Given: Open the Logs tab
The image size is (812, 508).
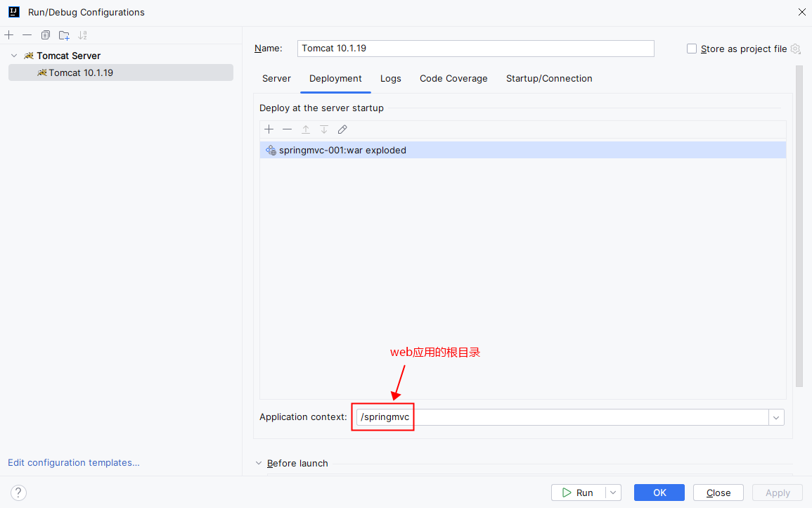Looking at the screenshot, I should tap(390, 78).
